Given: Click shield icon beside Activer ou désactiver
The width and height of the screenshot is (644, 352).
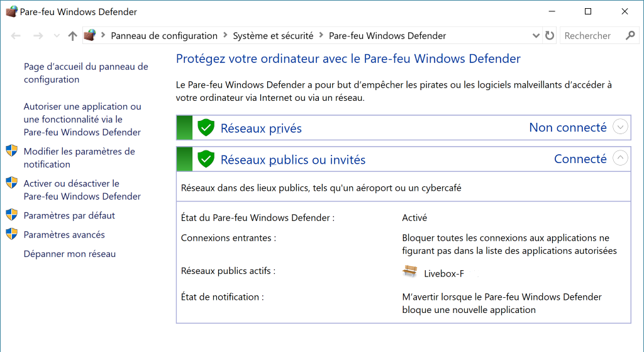Looking at the screenshot, I should click(x=12, y=183).
